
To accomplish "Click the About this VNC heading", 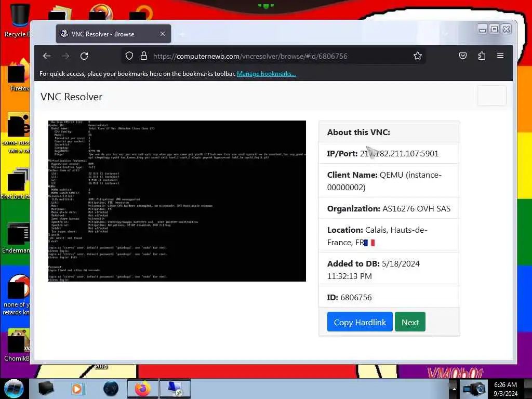I will coord(358,132).
